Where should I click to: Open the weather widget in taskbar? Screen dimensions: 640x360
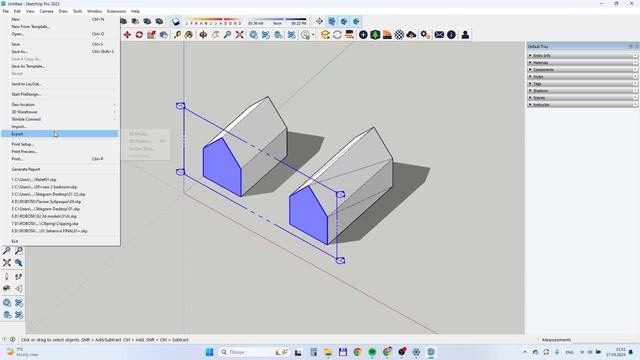coord(22,352)
